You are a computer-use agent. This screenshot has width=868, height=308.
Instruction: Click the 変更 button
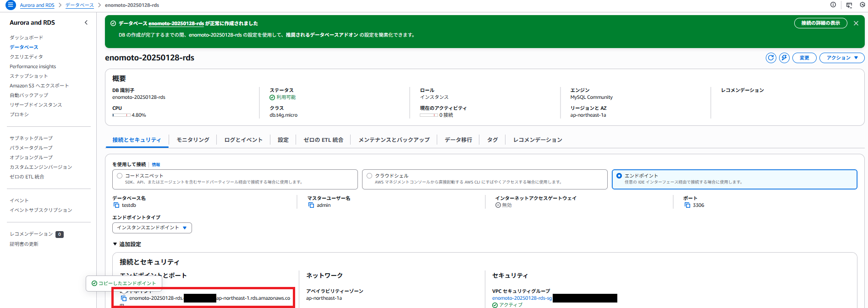(x=804, y=58)
